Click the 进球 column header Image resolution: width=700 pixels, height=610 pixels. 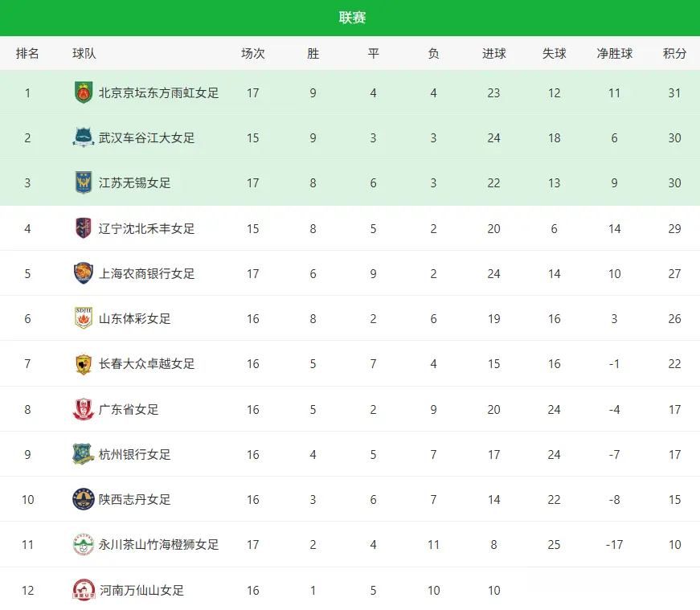(x=493, y=54)
